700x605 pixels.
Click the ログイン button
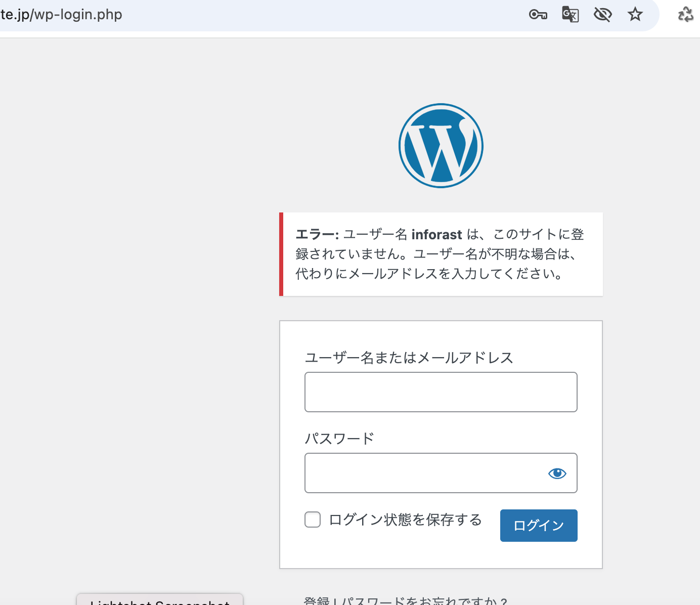(x=539, y=526)
